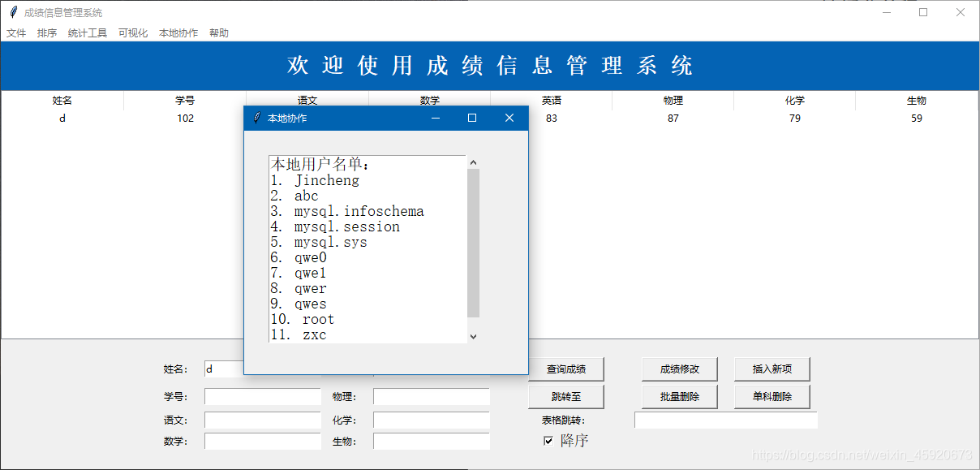The height and width of the screenshot is (470, 980).
Task: Open the 统计工具 menu
Action: coord(87,32)
